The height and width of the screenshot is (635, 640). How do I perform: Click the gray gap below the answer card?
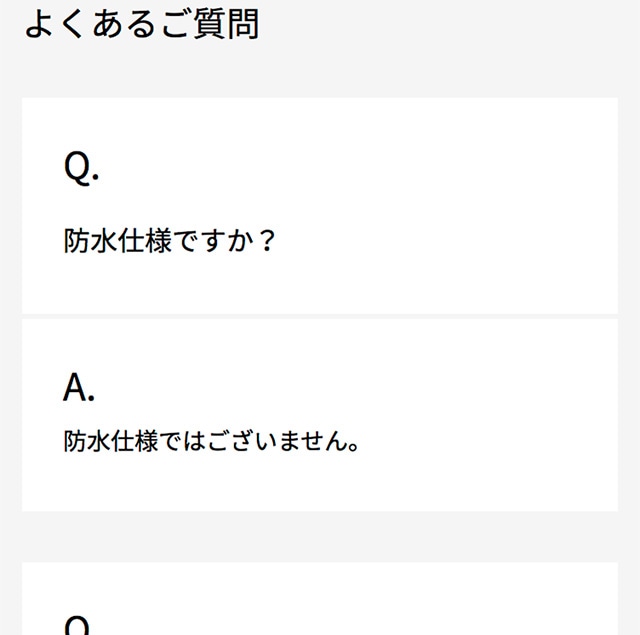click(x=320, y=537)
